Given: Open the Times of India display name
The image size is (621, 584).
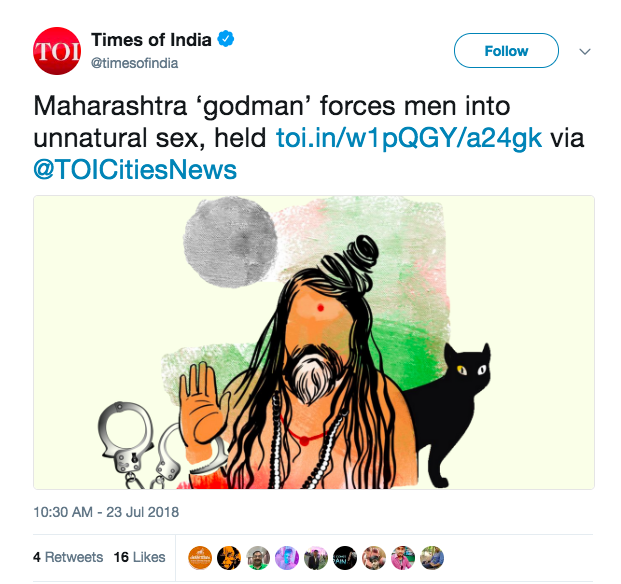Looking at the screenshot, I should coord(152,40).
